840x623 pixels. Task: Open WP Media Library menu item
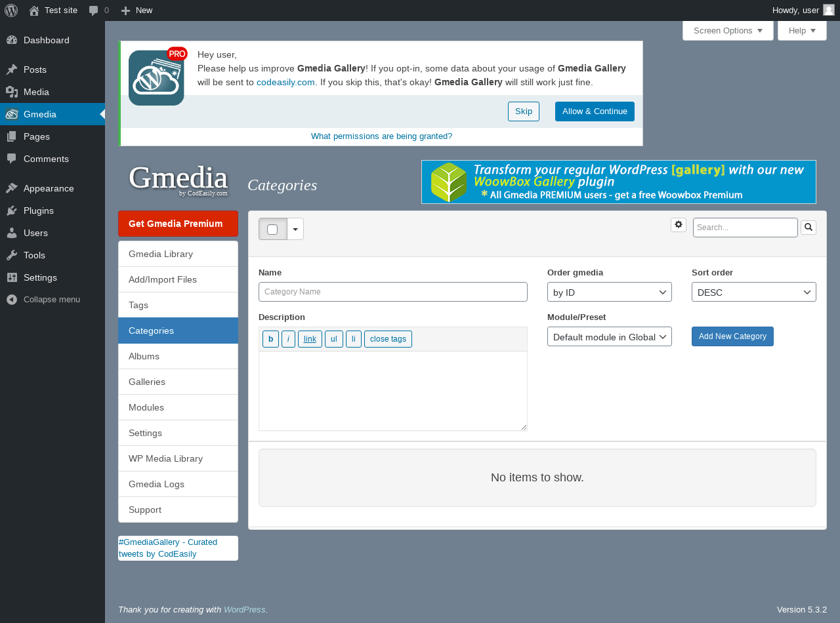click(178, 458)
